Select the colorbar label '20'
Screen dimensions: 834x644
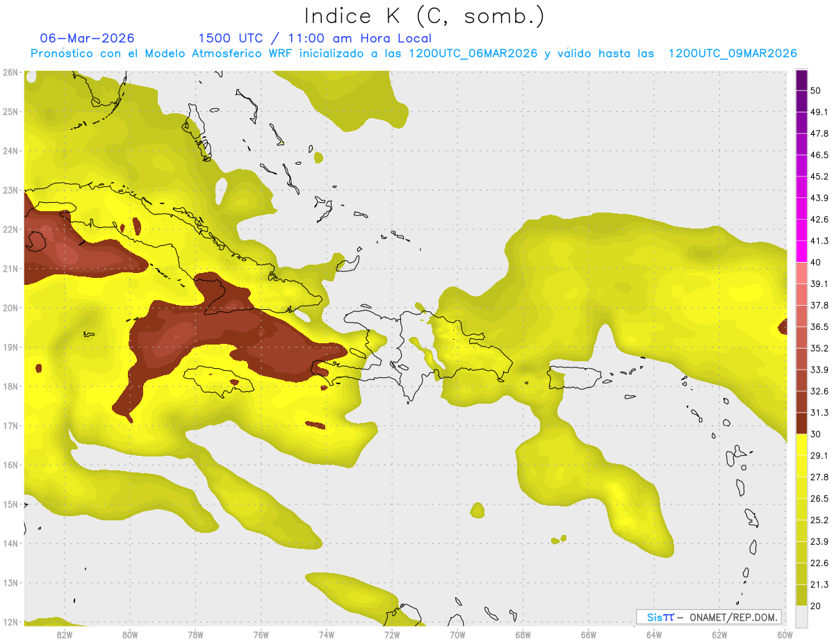coord(816,606)
